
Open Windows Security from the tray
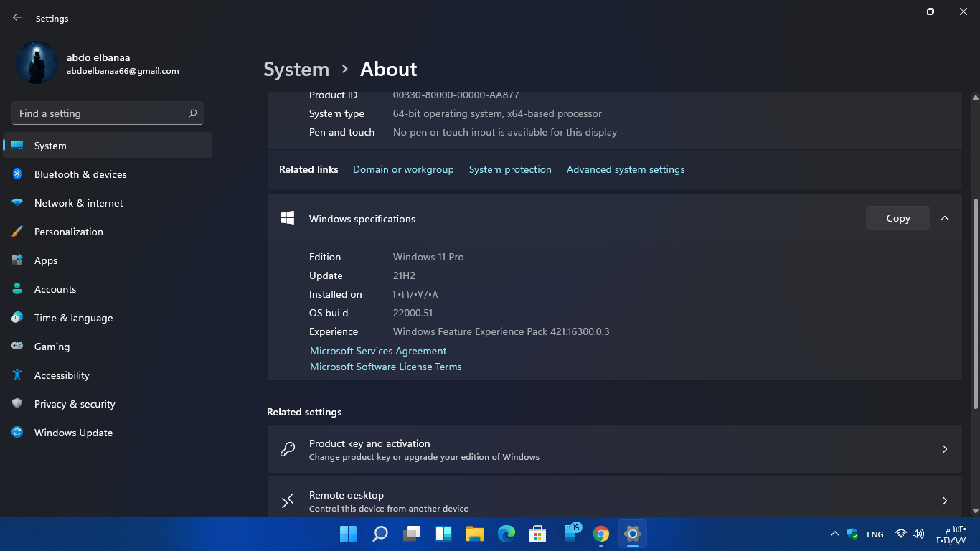(852, 534)
